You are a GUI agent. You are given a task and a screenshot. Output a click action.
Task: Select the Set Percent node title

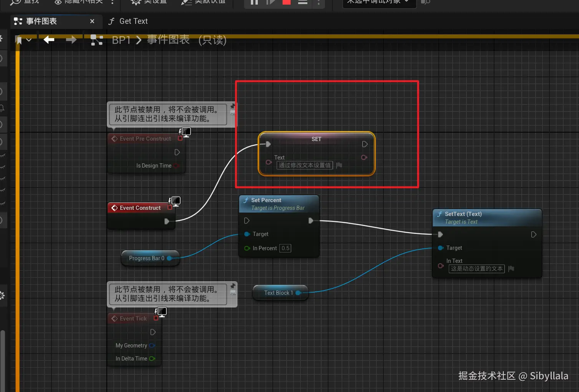pos(266,200)
